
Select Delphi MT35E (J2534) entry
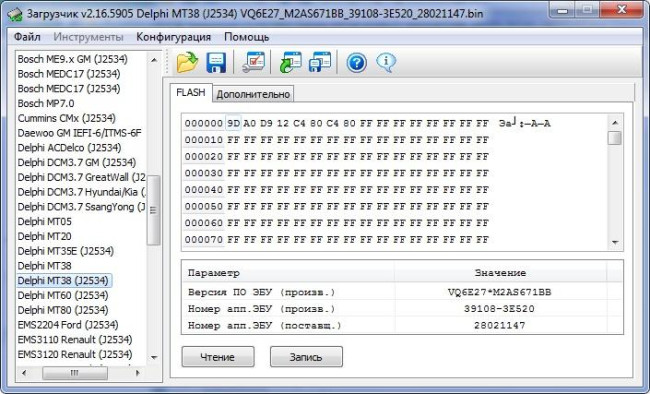pyautogui.click(x=65, y=251)
